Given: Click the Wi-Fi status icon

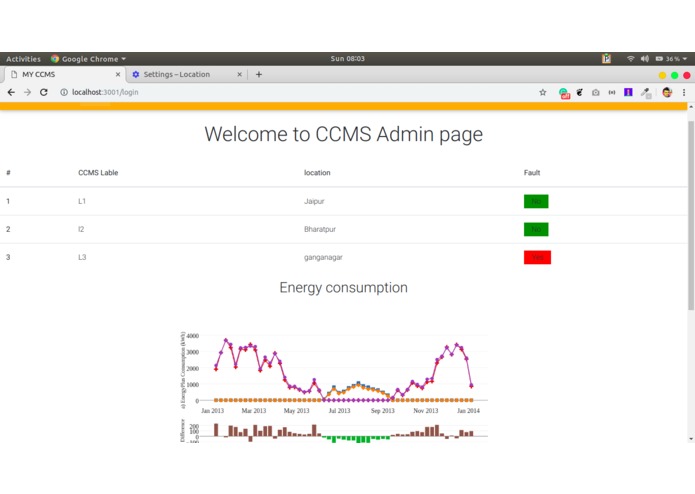Looking at the screenshot, I should [630, 58].
